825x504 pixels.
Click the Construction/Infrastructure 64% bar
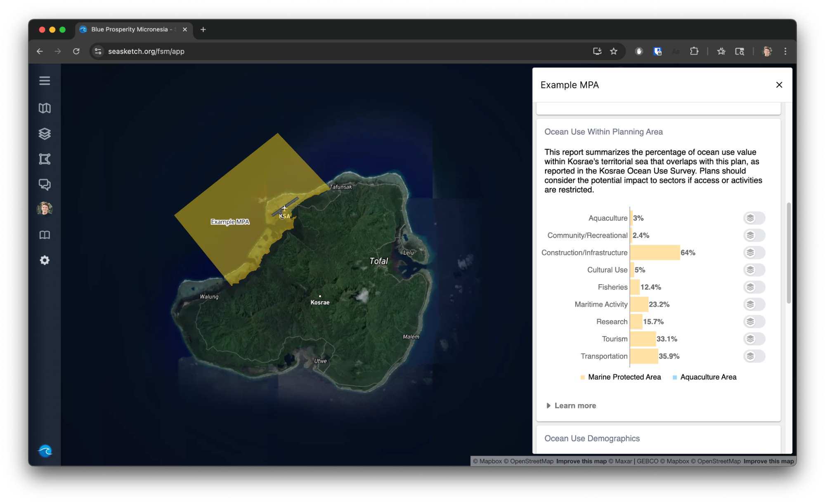pos(655,253)
